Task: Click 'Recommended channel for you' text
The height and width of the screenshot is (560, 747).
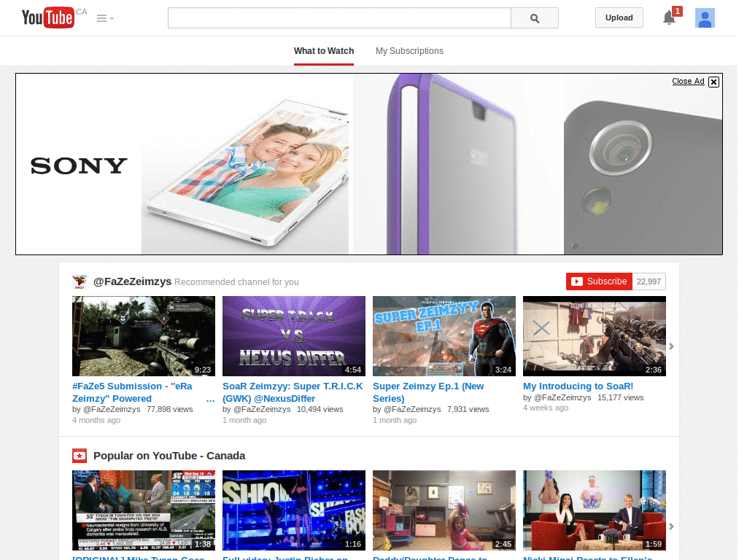Action: click(237, 282)
